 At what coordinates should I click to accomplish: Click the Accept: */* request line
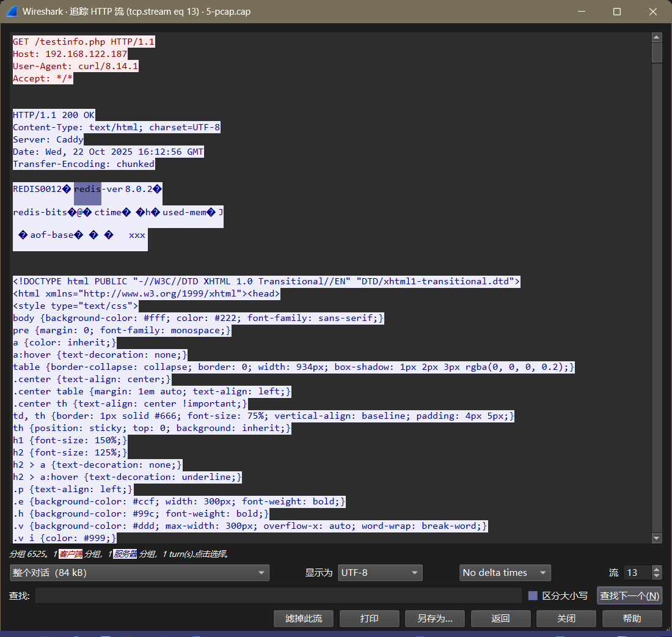pyautogui.click(x=43, y=78)
